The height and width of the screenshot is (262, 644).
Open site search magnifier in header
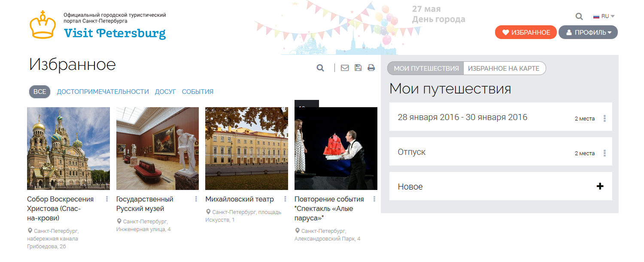(579, 16)
